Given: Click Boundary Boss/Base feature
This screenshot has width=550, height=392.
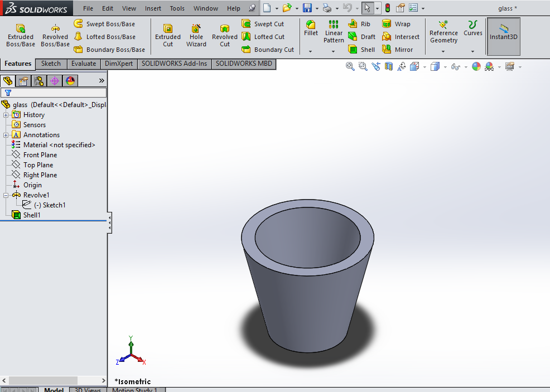Looking at the screenshot, I should tap(109, 50).
